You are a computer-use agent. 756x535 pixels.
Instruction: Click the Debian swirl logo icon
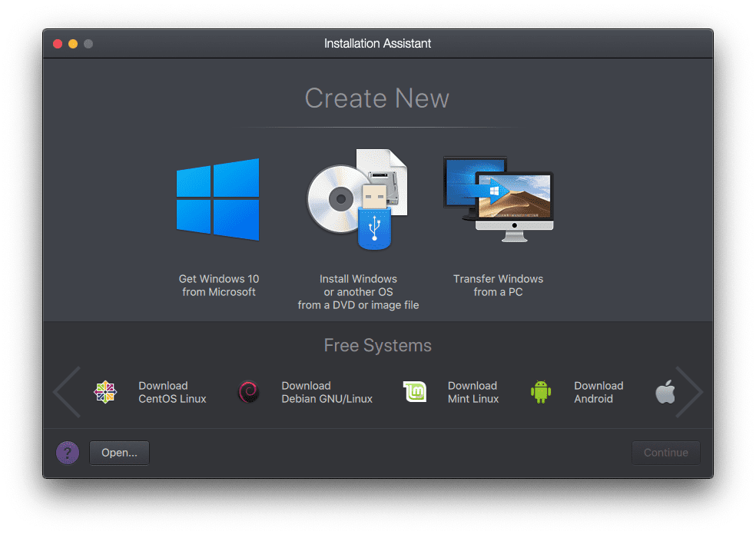tap(249, 392)
